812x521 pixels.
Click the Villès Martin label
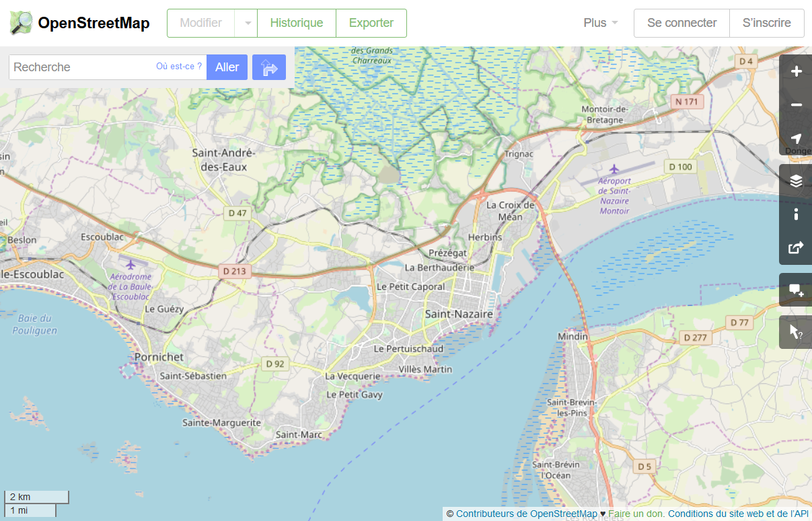click(x=426, y=369)
